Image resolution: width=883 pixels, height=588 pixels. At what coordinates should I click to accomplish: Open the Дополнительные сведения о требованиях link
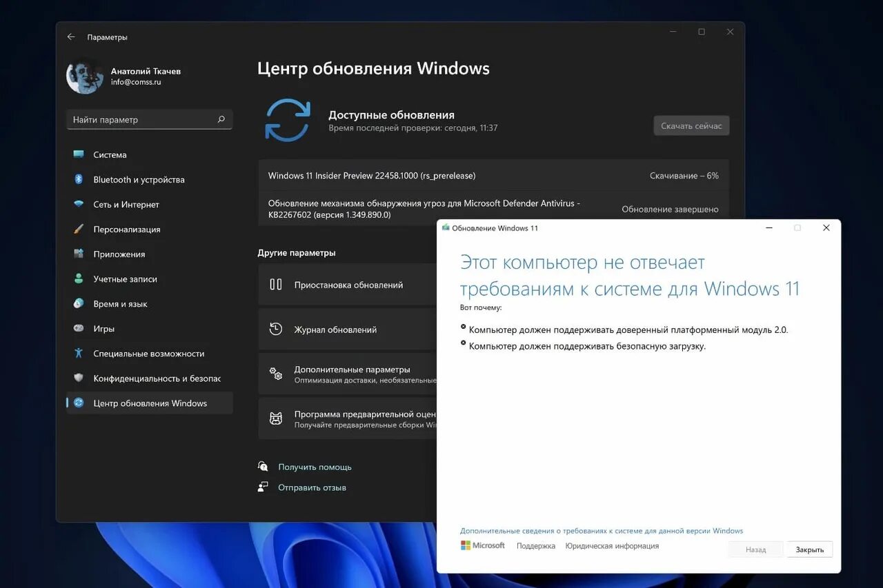tap(602, 530)
